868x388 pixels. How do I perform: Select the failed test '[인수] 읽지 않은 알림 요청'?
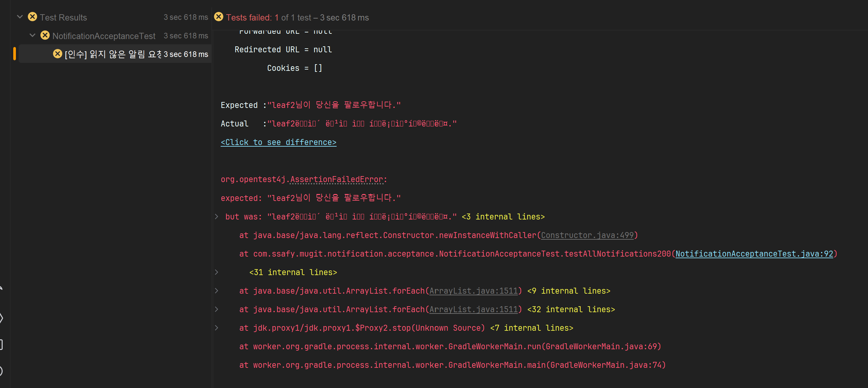[x=115, y=54]
